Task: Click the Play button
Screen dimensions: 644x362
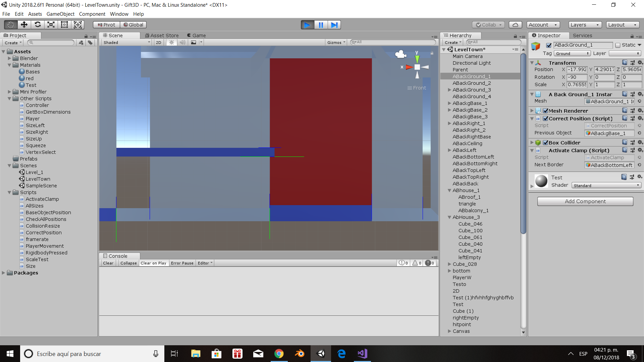Action: coord(307,25)
